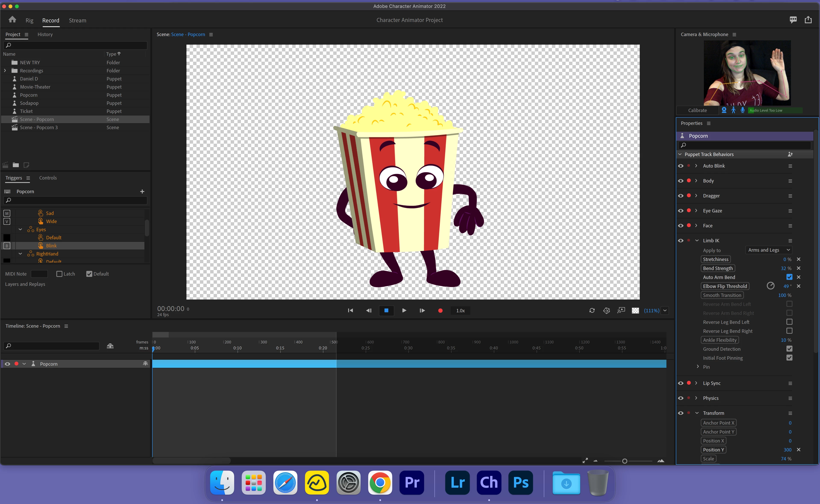Select the Sodapop puppet in Project
Image resolution: width=820 pixels, height=504 pixels.
point(29,103)
